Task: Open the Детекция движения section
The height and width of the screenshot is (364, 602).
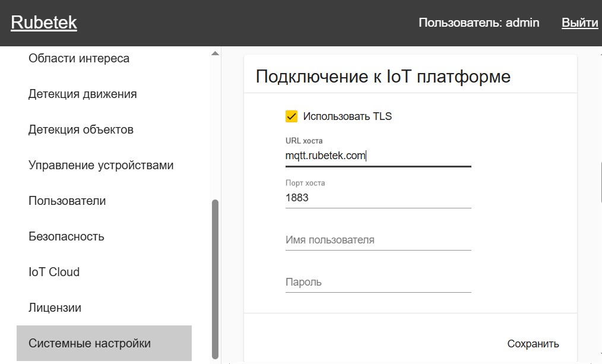Action: [x=83, y=94]
